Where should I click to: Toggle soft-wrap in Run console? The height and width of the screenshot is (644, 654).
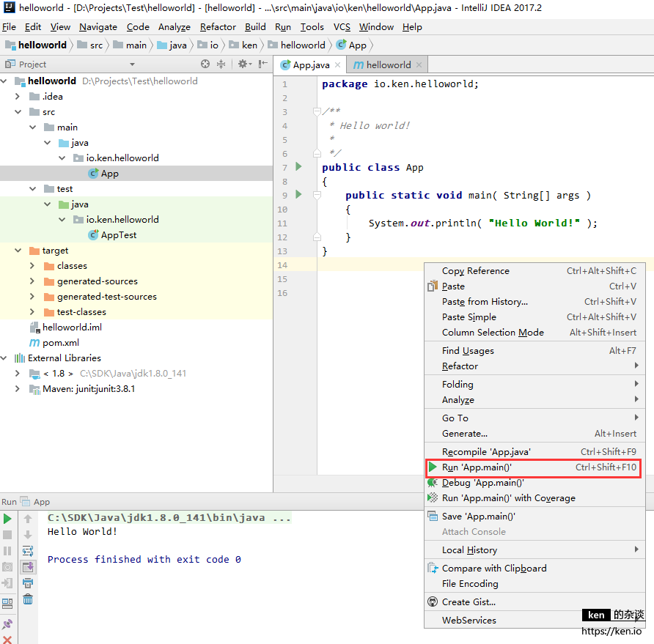pos(28,551)
